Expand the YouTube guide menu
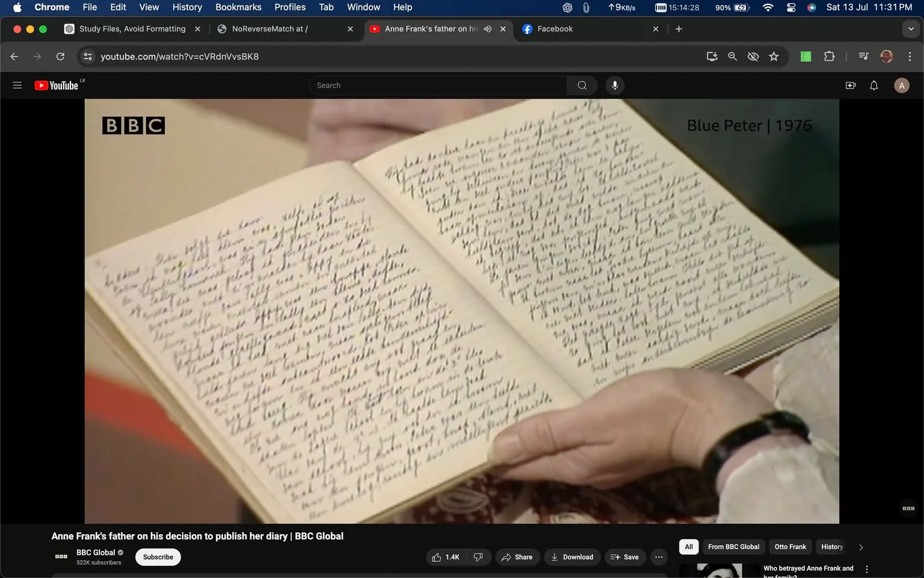924x578 pixels. pos(17,85)
